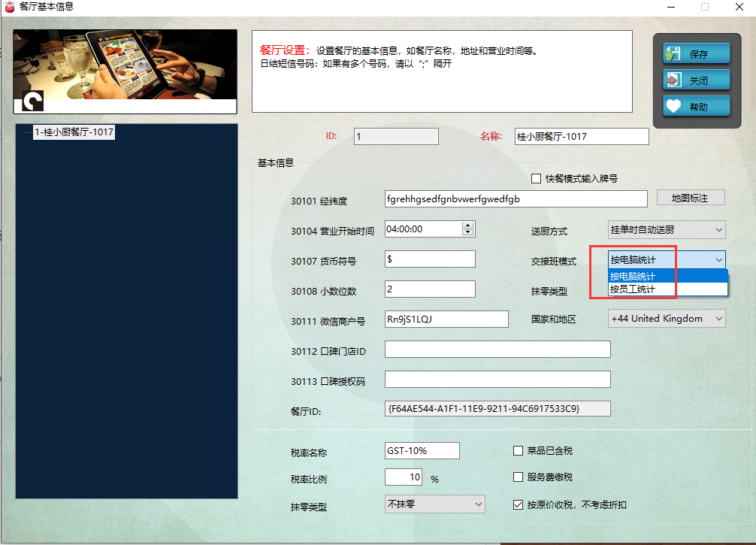Click the 30112 口碑门店ID input field
The image size is (756, 545).
497,350
